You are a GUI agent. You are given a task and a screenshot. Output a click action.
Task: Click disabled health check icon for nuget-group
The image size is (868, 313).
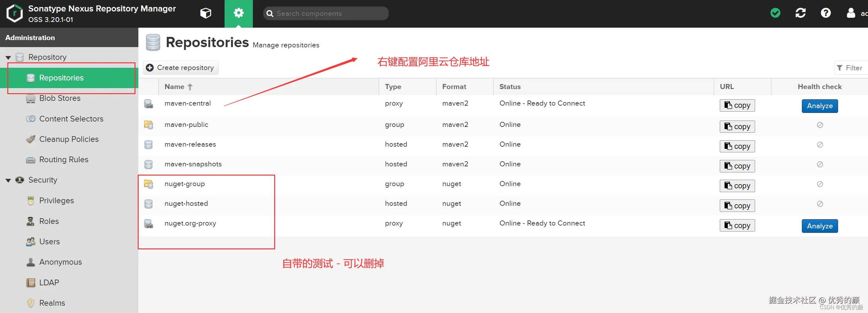point(820,184)
